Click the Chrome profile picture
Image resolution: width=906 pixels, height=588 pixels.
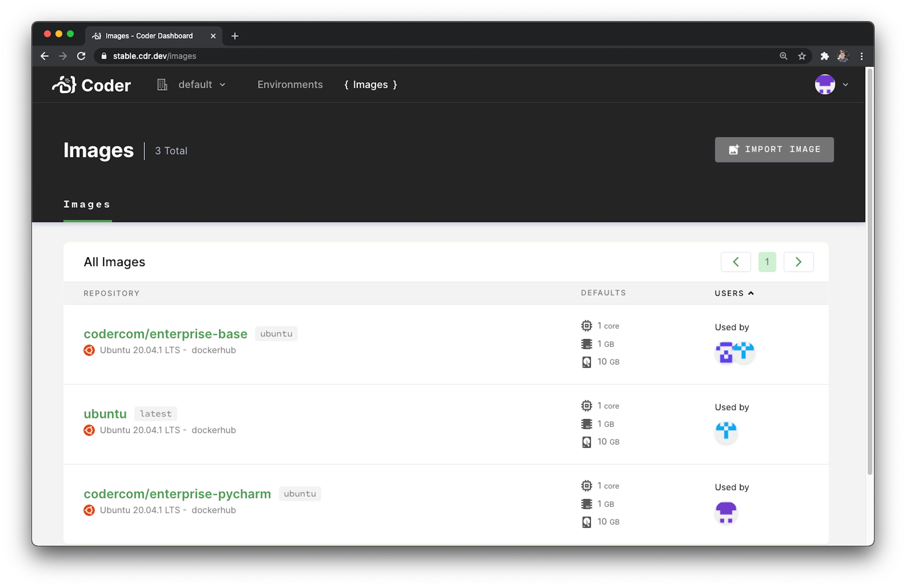pyautogui.click(x=843, y=56)
